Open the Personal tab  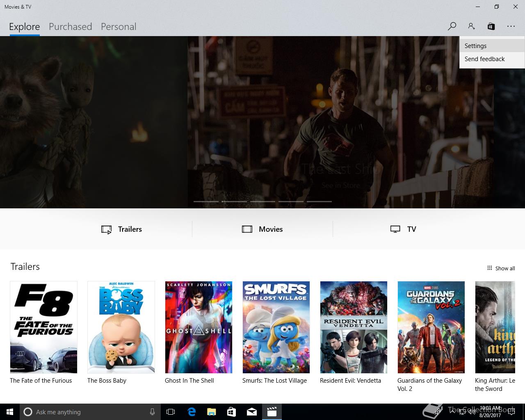pyautogui.click(x=119, y=27)
